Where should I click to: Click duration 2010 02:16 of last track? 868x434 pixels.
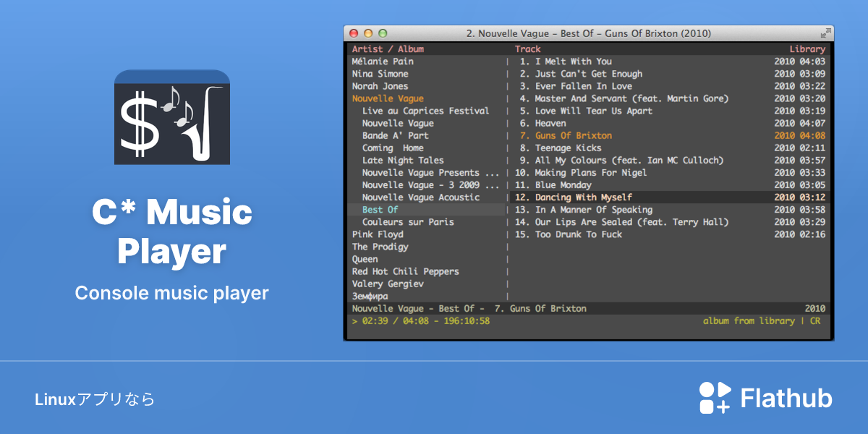click(799, 234)
